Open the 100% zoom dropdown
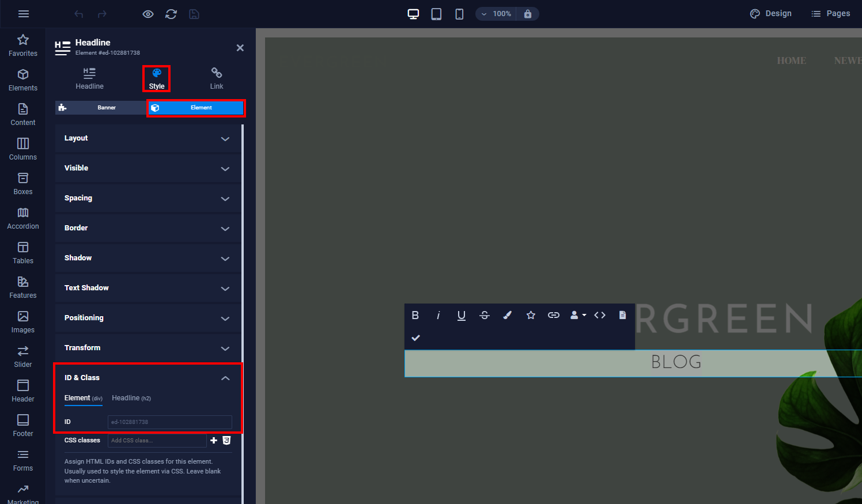 click(497, 14)
